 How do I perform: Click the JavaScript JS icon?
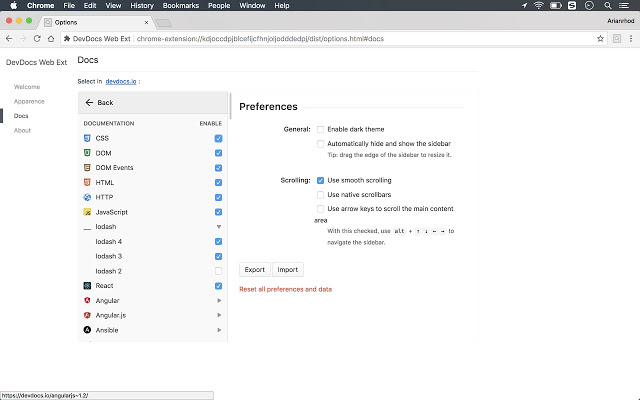tap(87, 212)
